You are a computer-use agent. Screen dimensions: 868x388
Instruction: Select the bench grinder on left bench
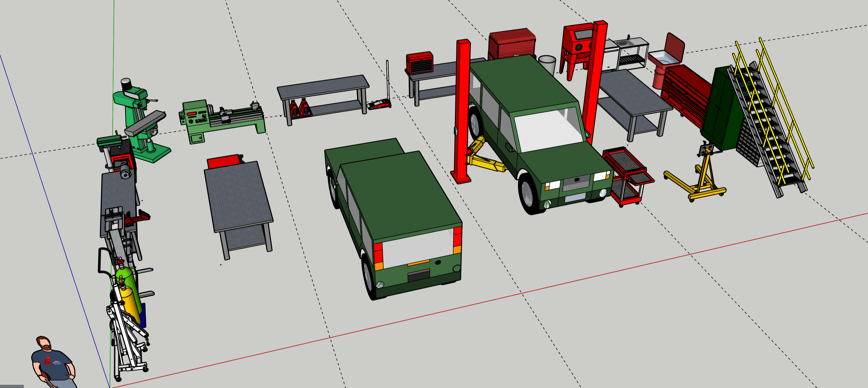[x=125, y=171]
